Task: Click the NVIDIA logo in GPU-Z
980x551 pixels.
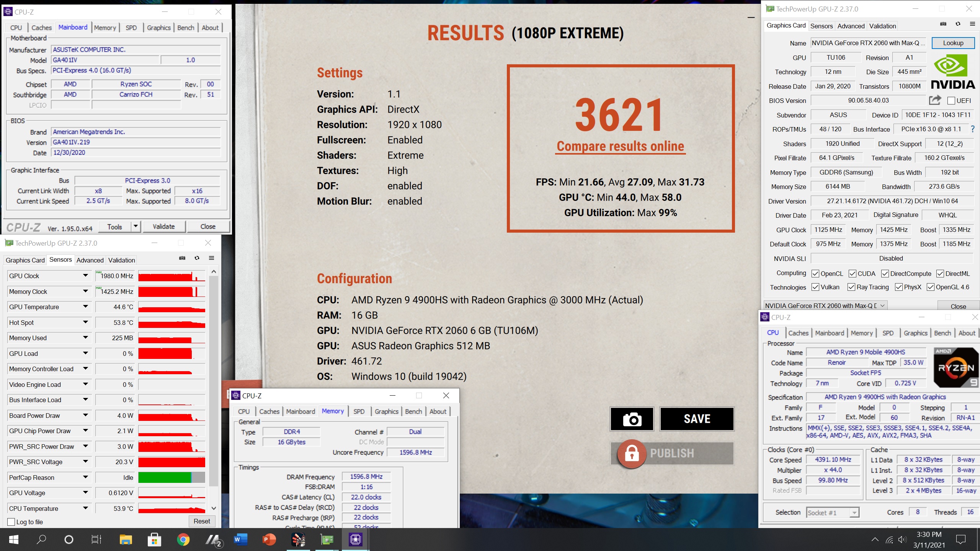Action: tap(953, 72)
